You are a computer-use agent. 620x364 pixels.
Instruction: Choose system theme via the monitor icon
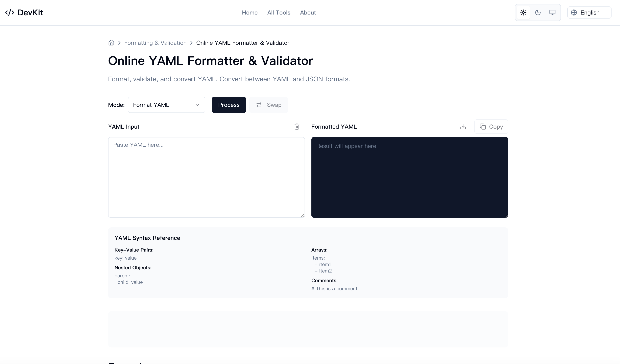pyautogui.click(x=552, y=12)
